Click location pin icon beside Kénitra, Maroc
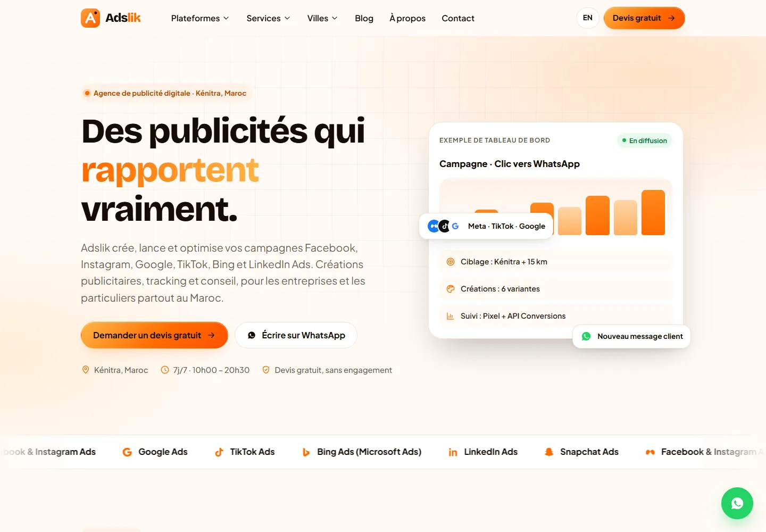 tap(86, 370)
